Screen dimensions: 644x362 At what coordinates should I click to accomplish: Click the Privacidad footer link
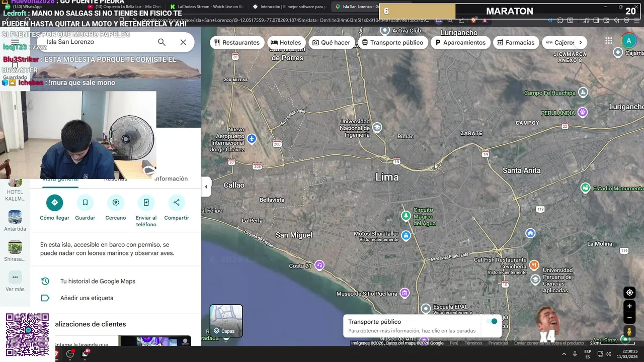(x=498, y=343)
